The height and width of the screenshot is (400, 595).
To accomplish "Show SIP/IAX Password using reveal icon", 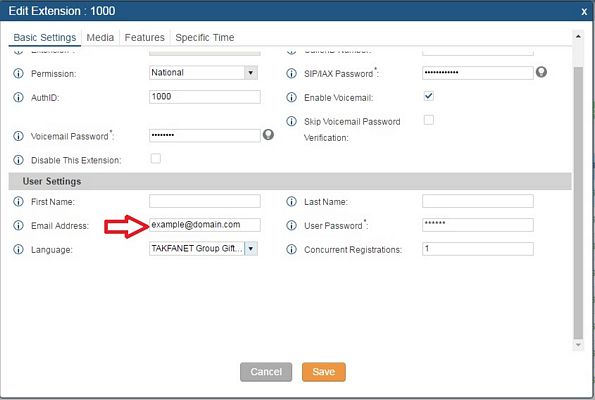I will click(541, 72).
